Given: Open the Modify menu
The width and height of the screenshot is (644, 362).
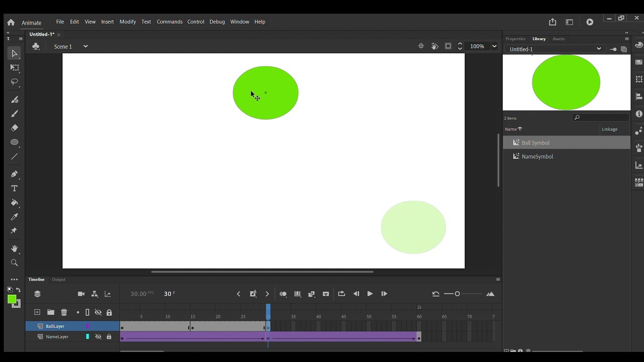Looking at the screenshot, I should pos(128,22).
